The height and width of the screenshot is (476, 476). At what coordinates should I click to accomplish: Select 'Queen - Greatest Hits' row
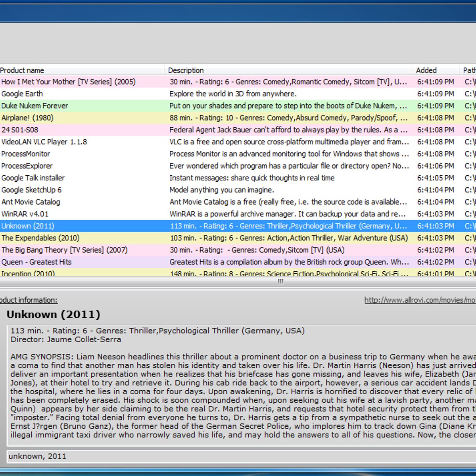[238, 262]
